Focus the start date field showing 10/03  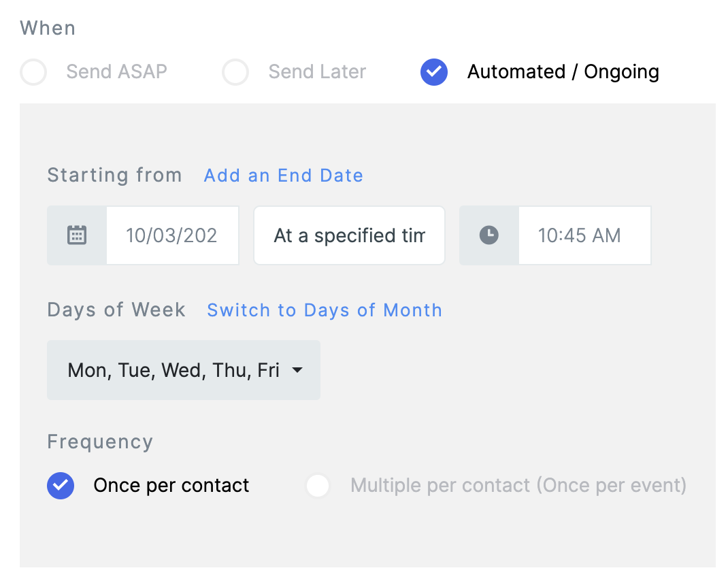pyautogui.click(x=172, y=235)
